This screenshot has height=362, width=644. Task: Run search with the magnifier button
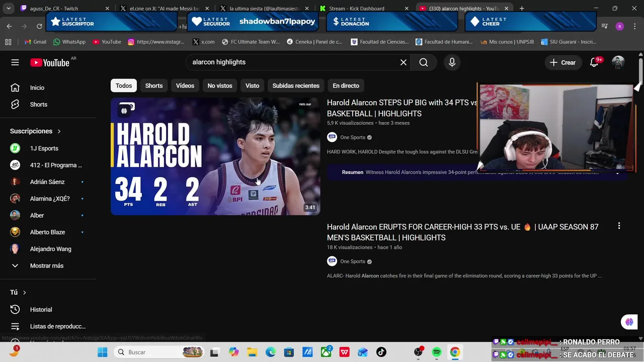(424, 62)
